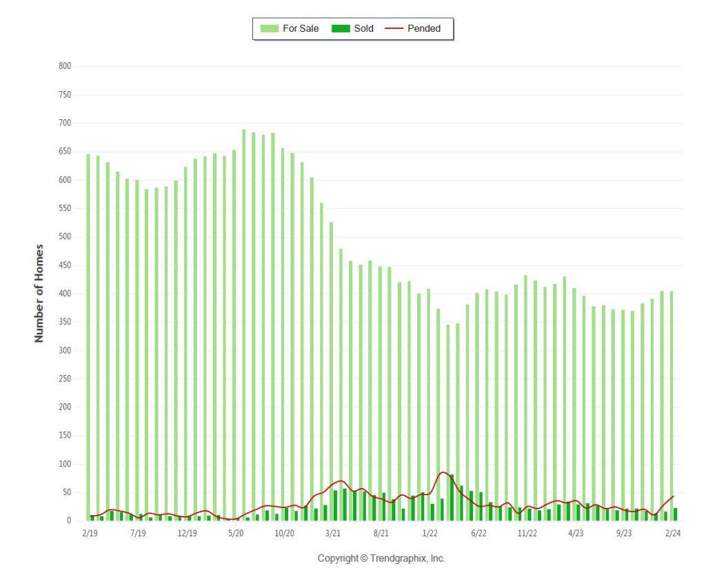Click the 200 y-axis value
Viewport: 706px width, 588px height.
click(65, 407)
